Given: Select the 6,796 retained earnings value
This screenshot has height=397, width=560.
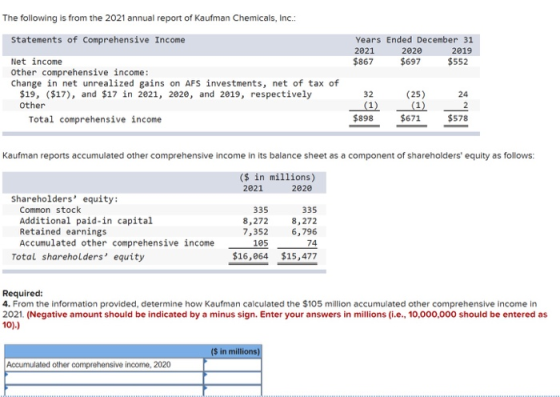Looking at the screenshot, I should point(304,232).
